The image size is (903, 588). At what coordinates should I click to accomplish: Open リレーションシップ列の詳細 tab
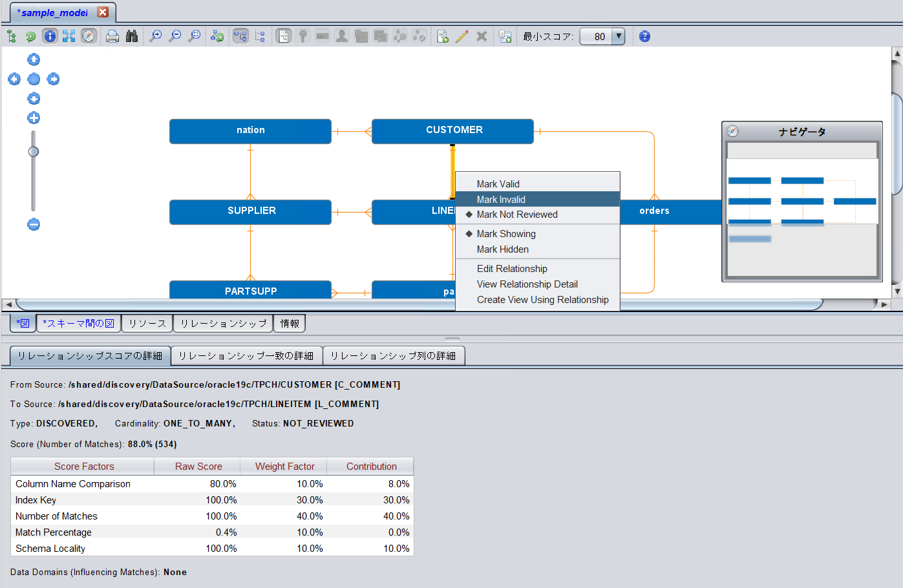pyautogui.click(x=394, y=355)
